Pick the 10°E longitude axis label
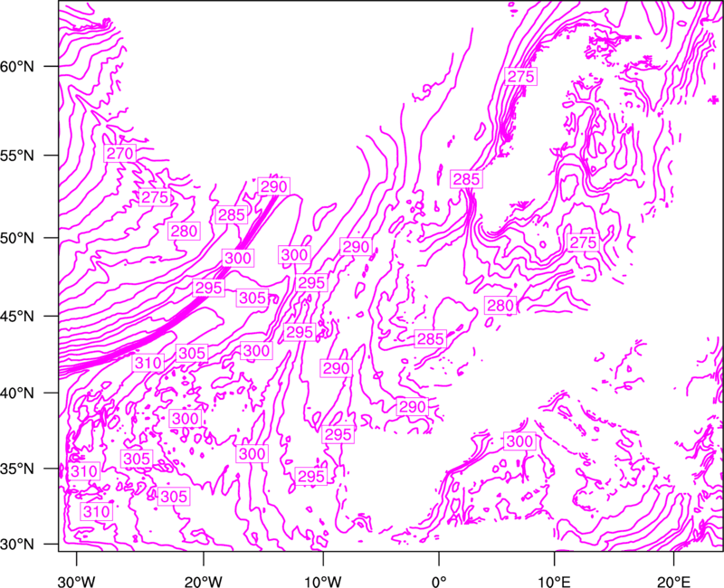 coord(554,582)
